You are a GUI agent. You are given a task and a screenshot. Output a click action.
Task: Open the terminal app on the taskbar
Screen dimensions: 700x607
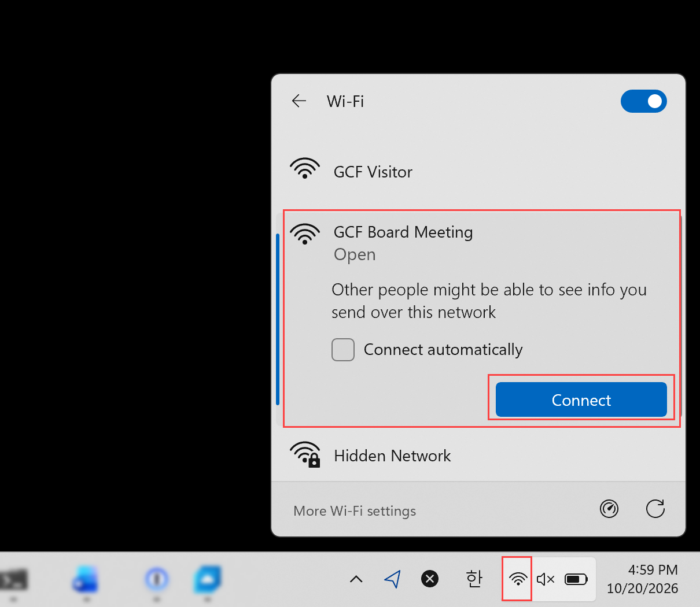[x=14, y=579]
